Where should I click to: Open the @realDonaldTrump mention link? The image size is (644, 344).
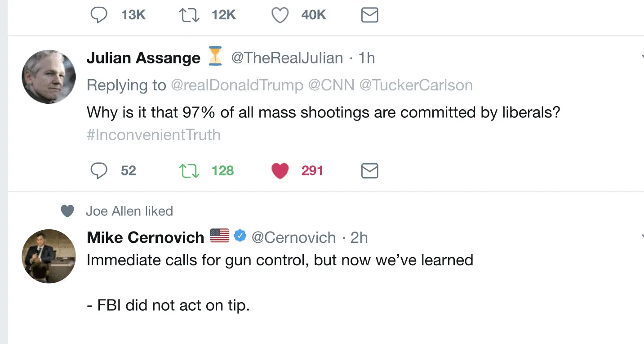point(237,85)
